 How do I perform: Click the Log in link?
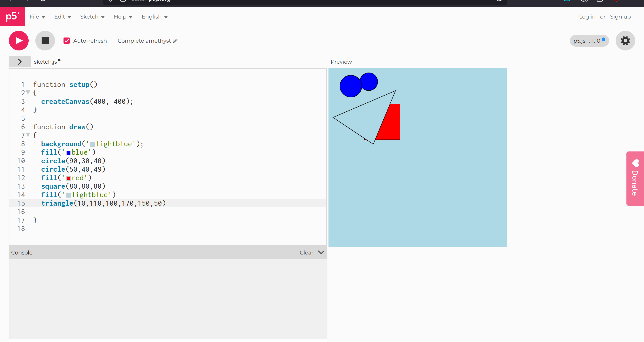click(587, 17)
